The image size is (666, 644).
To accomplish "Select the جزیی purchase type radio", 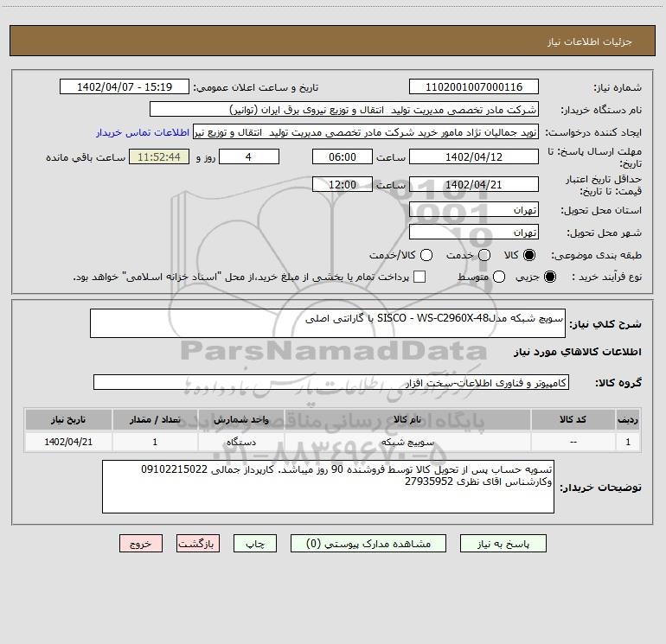I will pos(550,277).
